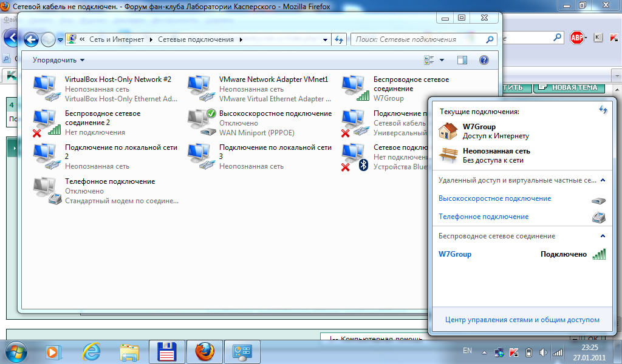Open Explorer help question mark
Viewport: 622px width, 364px height.
484,60
